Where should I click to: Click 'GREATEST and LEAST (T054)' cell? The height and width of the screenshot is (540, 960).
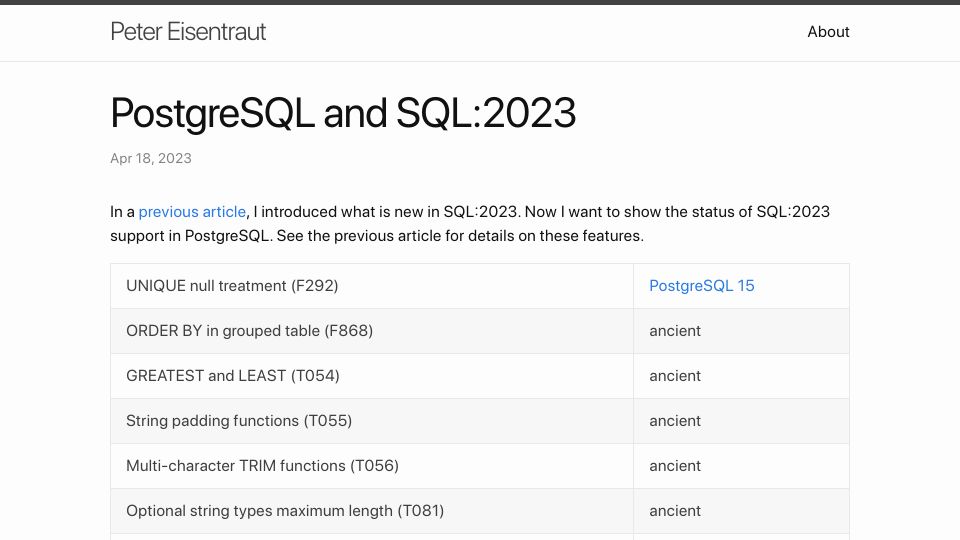372,376
